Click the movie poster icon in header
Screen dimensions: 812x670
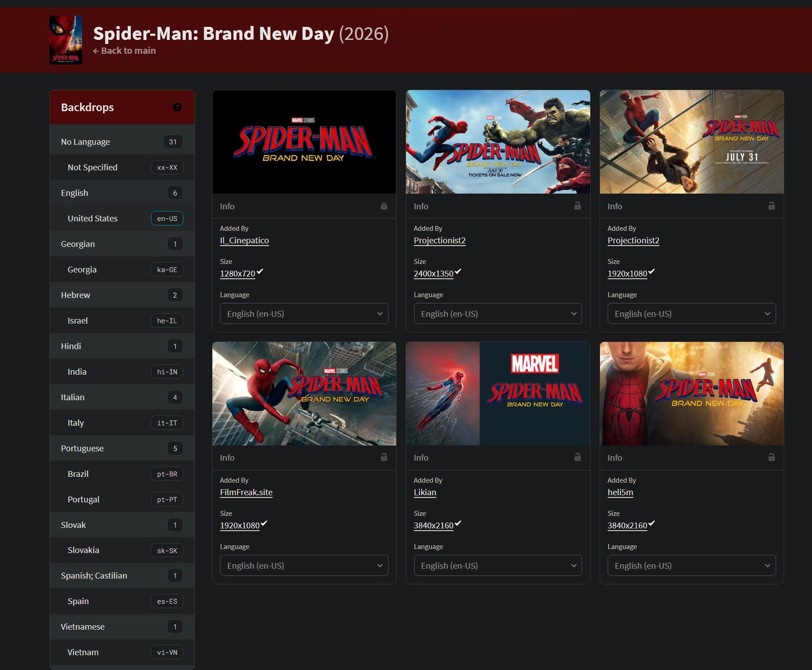point(65,40)
